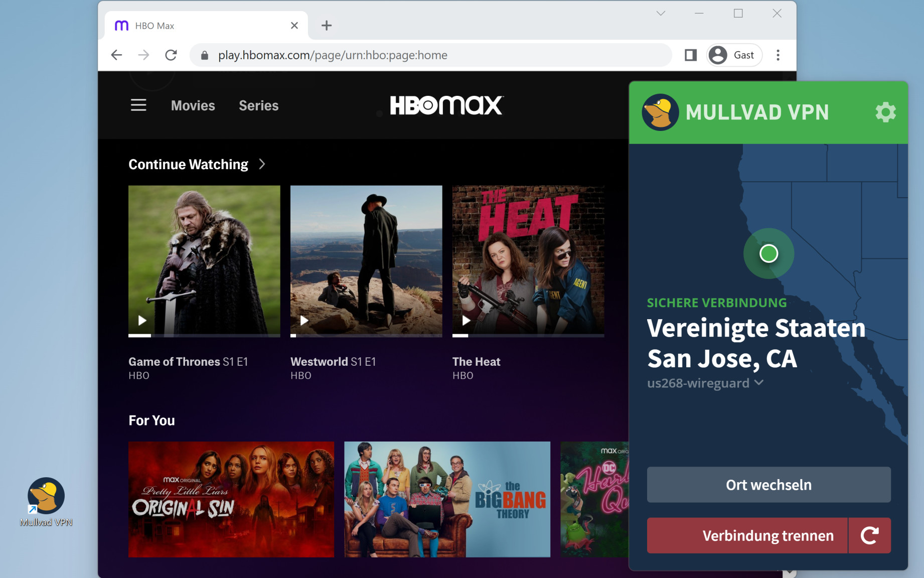Click the Vereinigte Staaten country text
The height and width of the screenshot is (578, 924).
756,328
